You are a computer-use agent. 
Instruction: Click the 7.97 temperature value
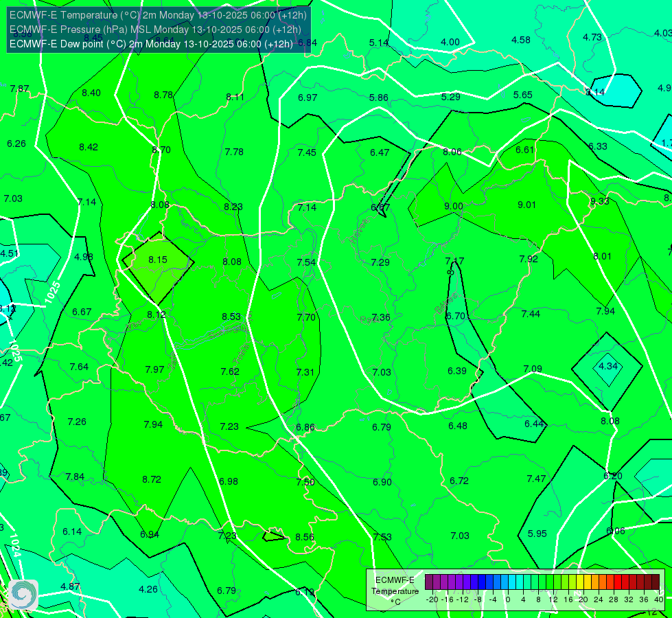[154, 369]
